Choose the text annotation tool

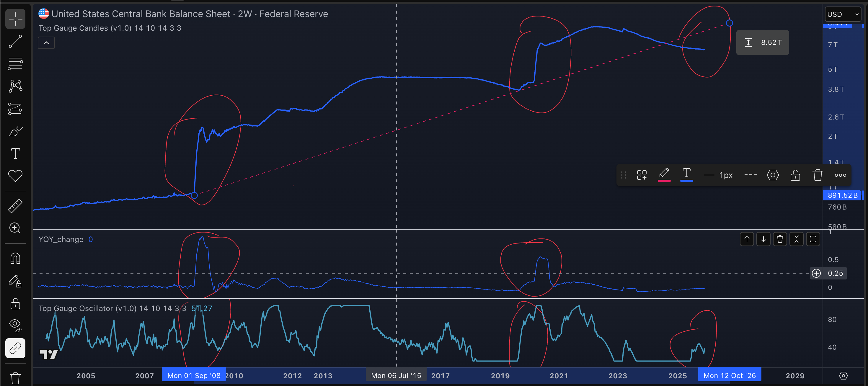15,153
